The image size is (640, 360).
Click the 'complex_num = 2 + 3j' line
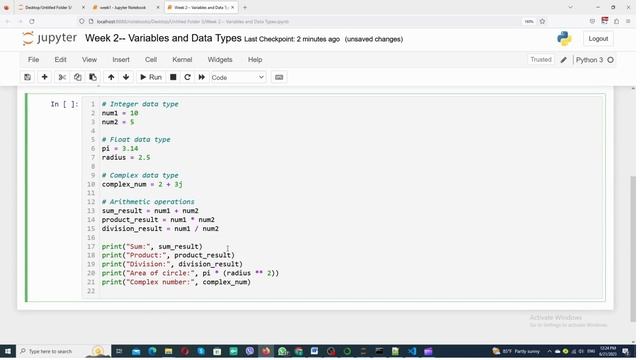pyautogui.click(x=142, y=184)
